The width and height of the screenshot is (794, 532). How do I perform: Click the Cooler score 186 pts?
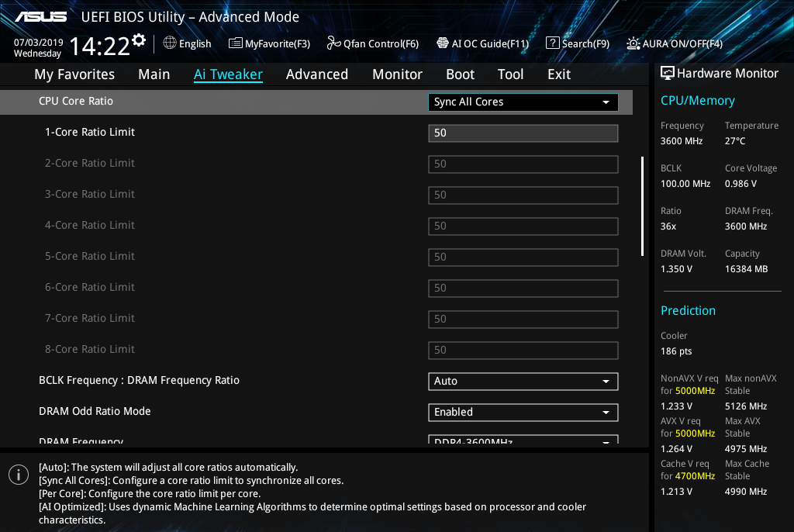pyautogui.click(x=676, y=351)
